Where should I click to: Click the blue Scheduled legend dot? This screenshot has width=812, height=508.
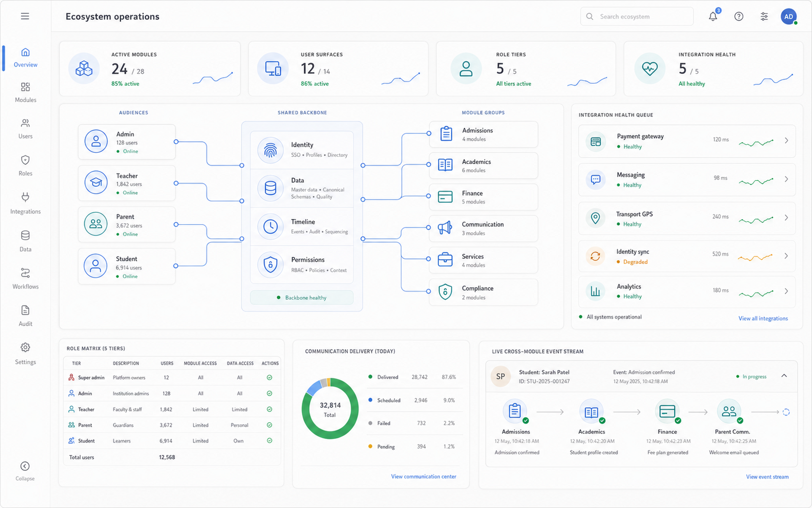(370, 400)
